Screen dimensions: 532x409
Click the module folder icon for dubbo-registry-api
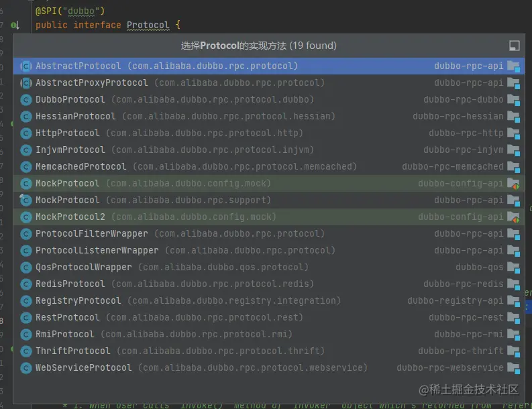[514, 301]
